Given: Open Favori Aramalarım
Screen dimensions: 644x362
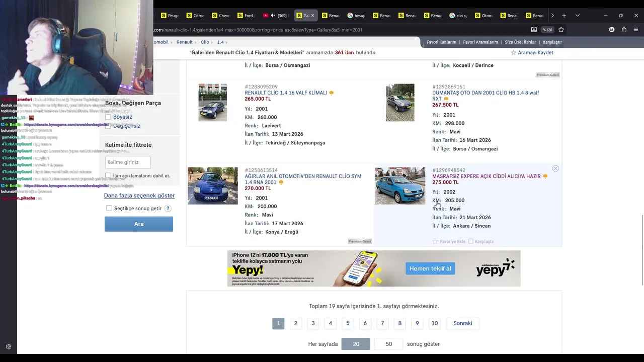Looking at the screenshot, I should (x=480, y=42).
